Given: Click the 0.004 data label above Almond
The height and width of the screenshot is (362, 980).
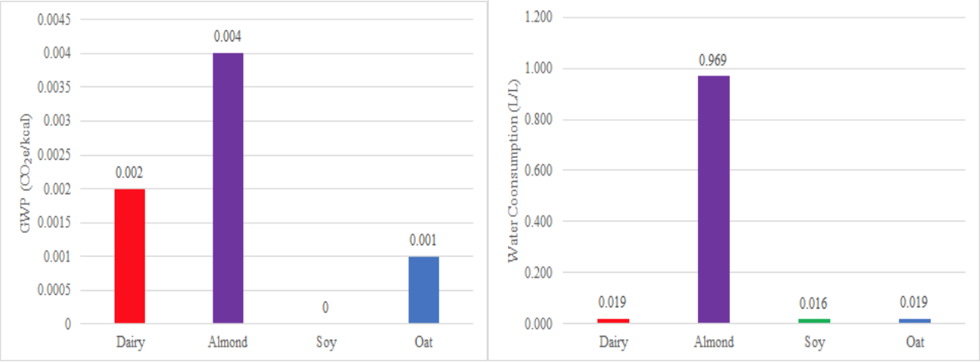Looking at the screenshot, I should pyautogui.click(x=228, y=37).
